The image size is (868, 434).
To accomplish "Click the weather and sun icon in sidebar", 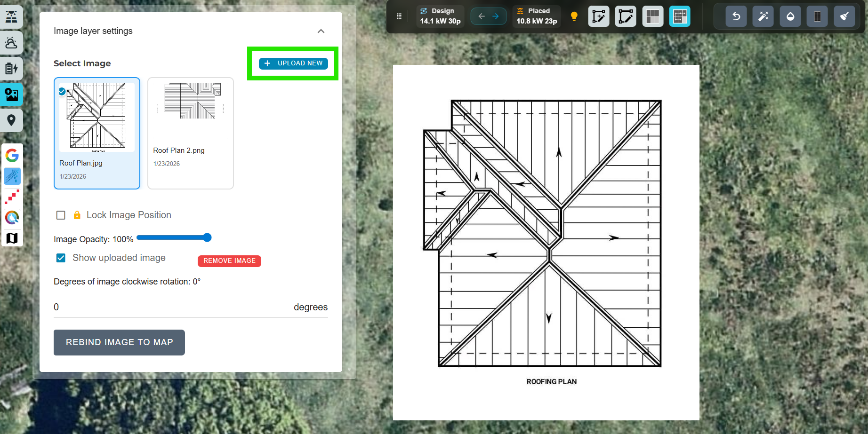I will pyautogui.click(x=11, y=43).
